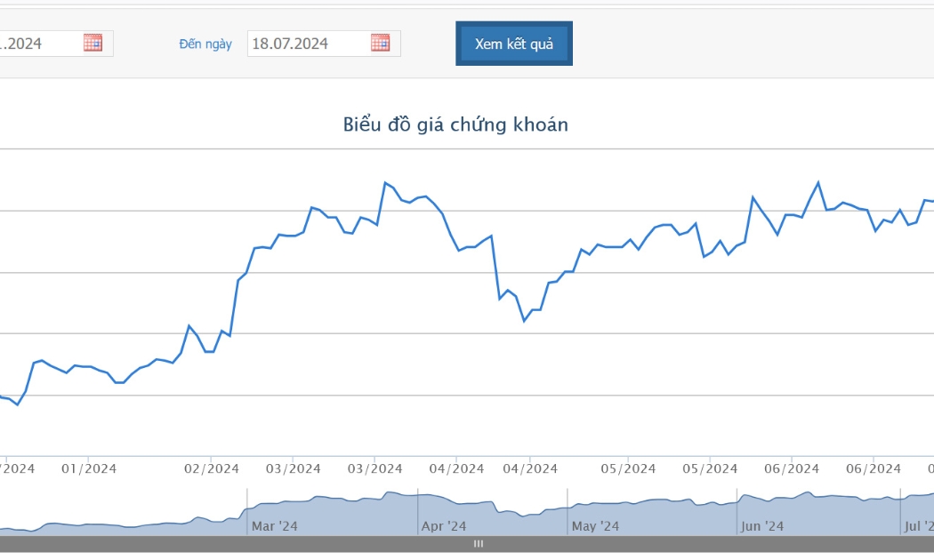Click the chart title Biểu đồ giá chứng khoán
This screenshot has height=560, width=934.
coord(455,124)
